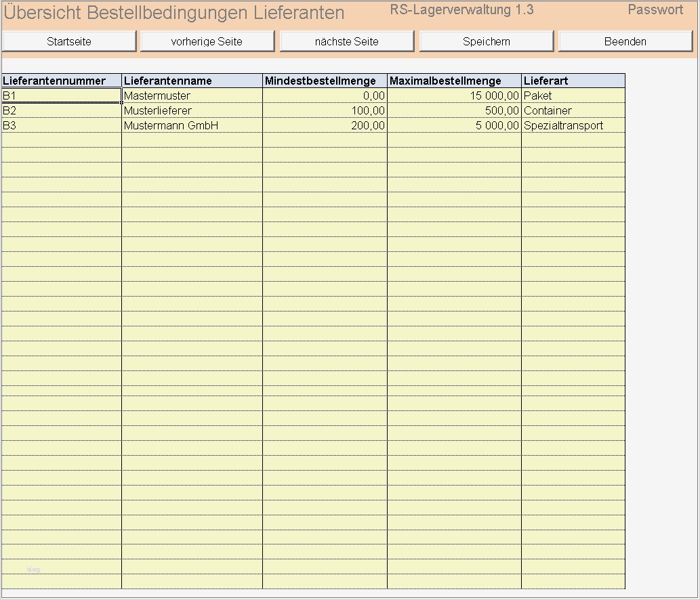Click the Lieferart column header
The height and width of the screenshot is (600, 700).
[x=573, y=80]
